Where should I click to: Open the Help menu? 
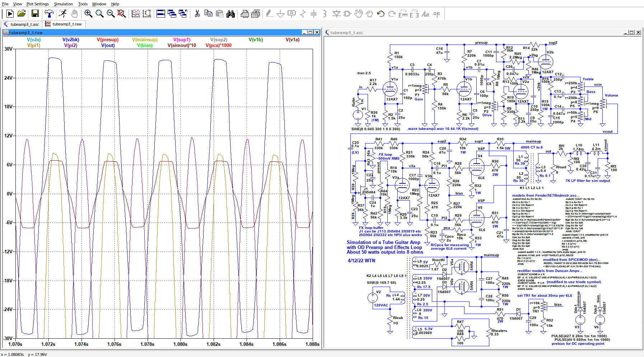point(115,4)
